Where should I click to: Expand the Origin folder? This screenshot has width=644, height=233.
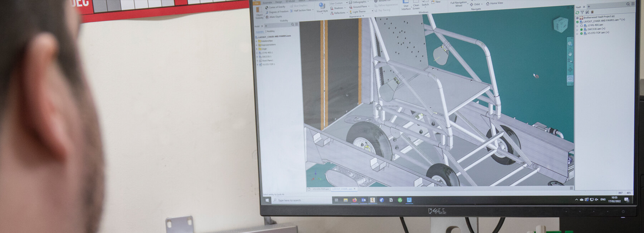click(257, 49)
